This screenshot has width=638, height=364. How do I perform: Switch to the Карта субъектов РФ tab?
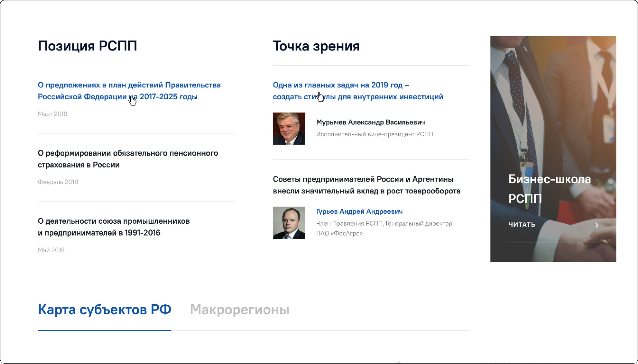point(104,309)
